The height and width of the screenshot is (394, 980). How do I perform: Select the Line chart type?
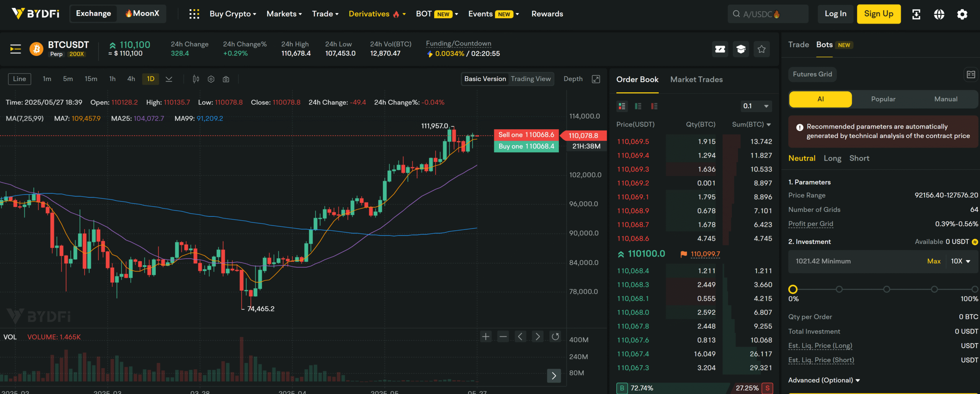[20, 79]
